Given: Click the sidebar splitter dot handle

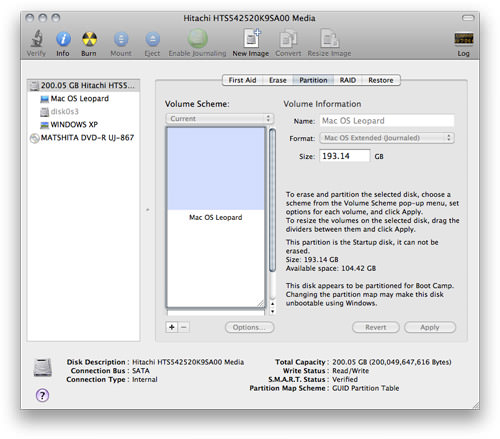Looking at the screenshot, I should 148,210.
